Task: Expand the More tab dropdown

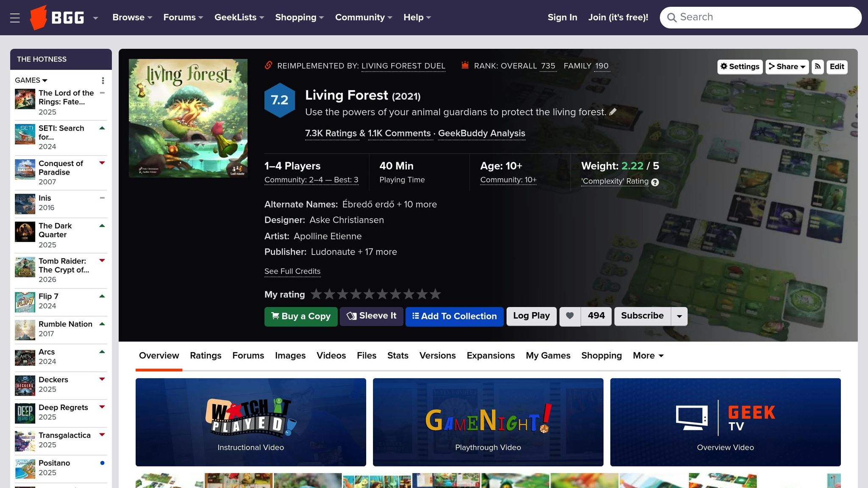Action: tap(648, 355)
